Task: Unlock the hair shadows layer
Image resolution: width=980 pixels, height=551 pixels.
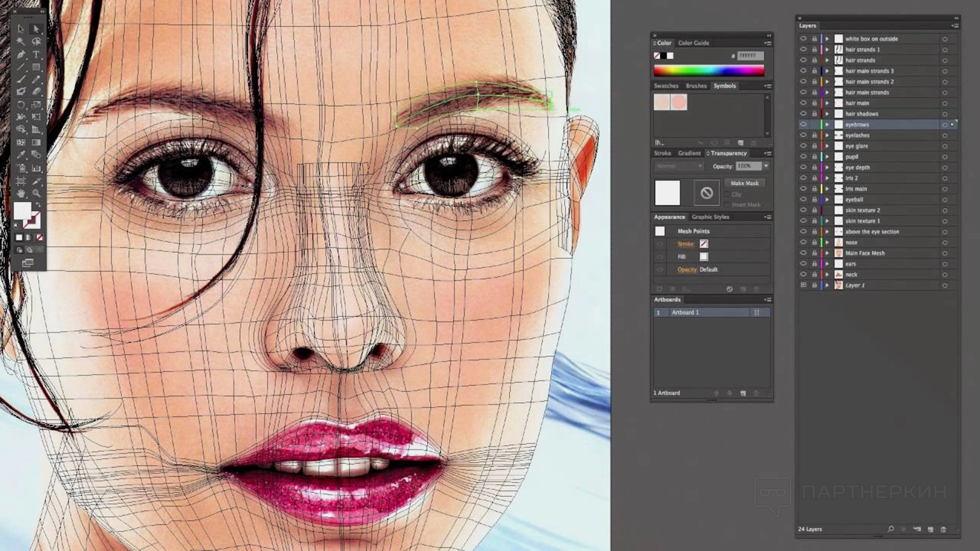Action: 814,114
